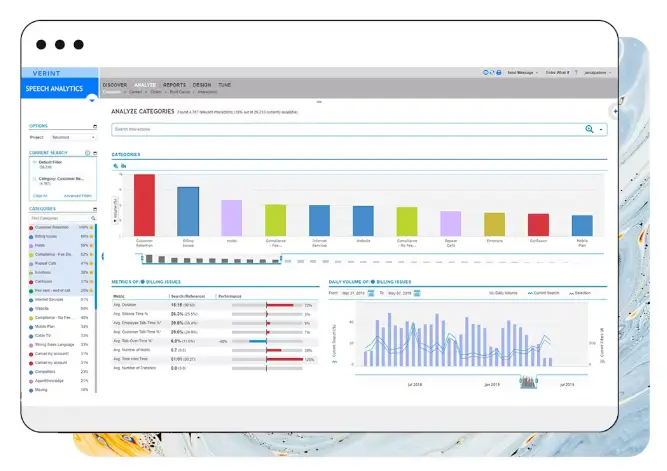Open the Tune tab

pos(224,85)
